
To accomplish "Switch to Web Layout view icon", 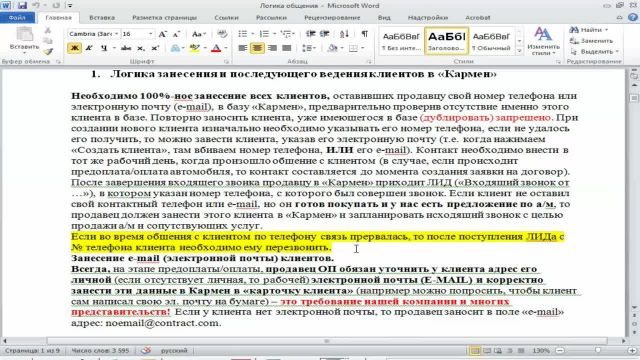I will point(498,351).
